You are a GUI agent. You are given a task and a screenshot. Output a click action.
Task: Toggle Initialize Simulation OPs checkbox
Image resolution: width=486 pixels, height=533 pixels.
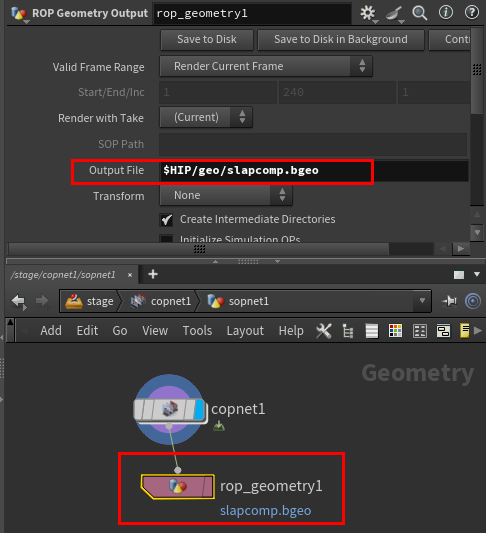167,238
